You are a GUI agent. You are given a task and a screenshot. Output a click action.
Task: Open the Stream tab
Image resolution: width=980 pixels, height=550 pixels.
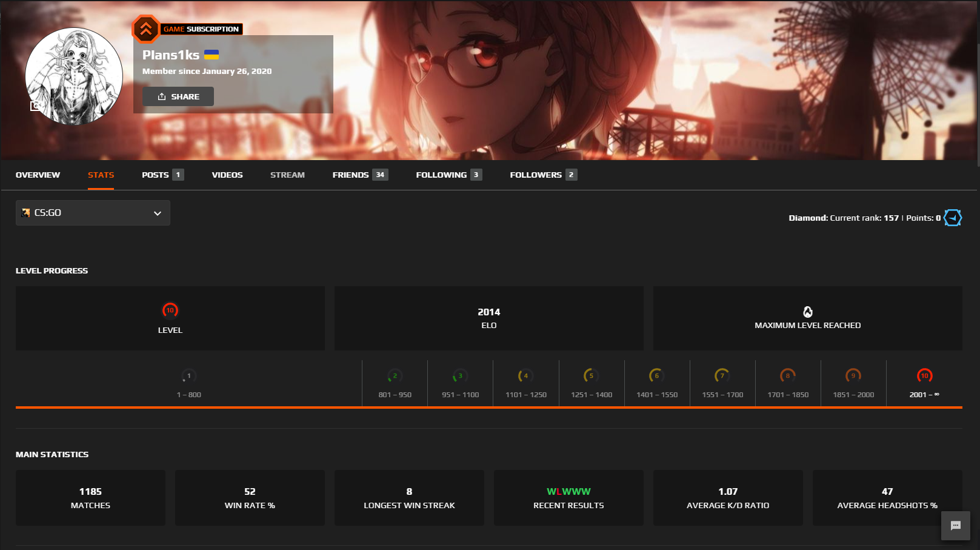287,175
